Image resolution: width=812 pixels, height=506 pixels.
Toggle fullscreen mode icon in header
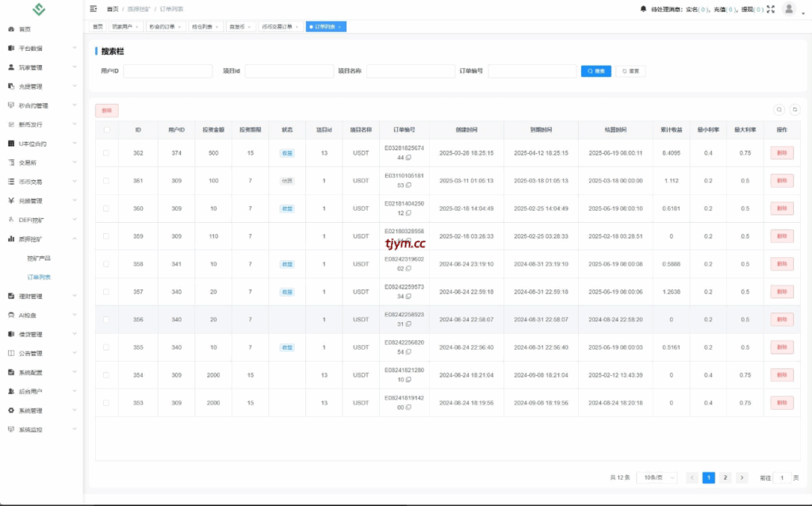(x=770, y=9)
